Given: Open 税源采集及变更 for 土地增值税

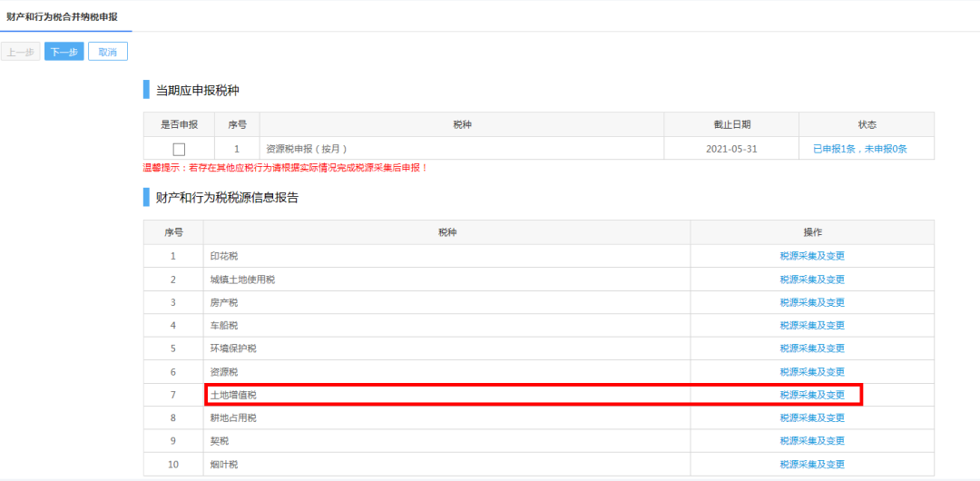Looking at the screenshot, I should pos(812,395).
